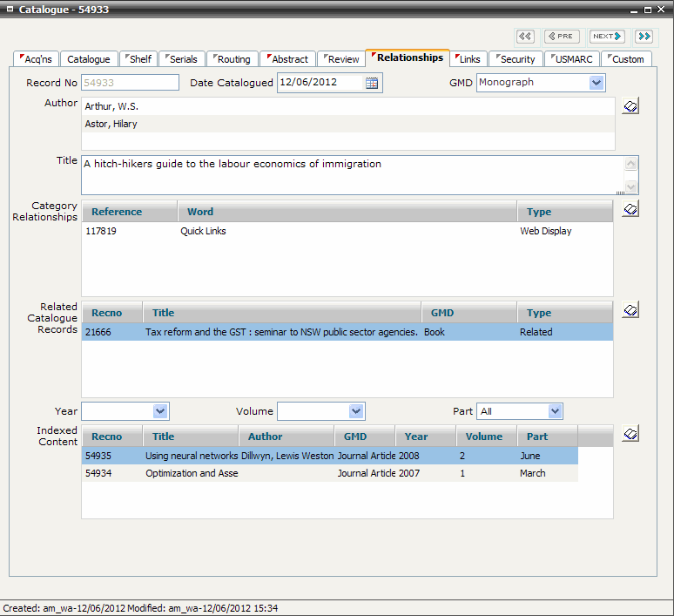Open the Date Catalogued calendar picker

pos(372,83)
